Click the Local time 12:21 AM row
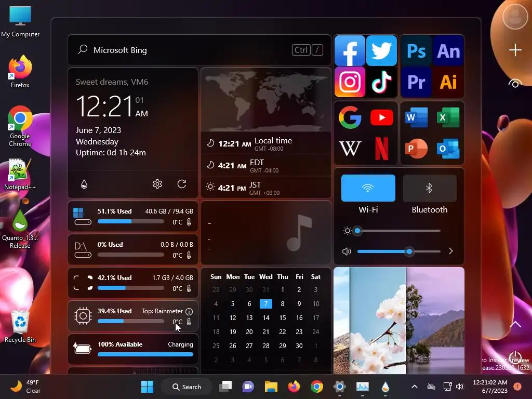 [x=265, y=143]
